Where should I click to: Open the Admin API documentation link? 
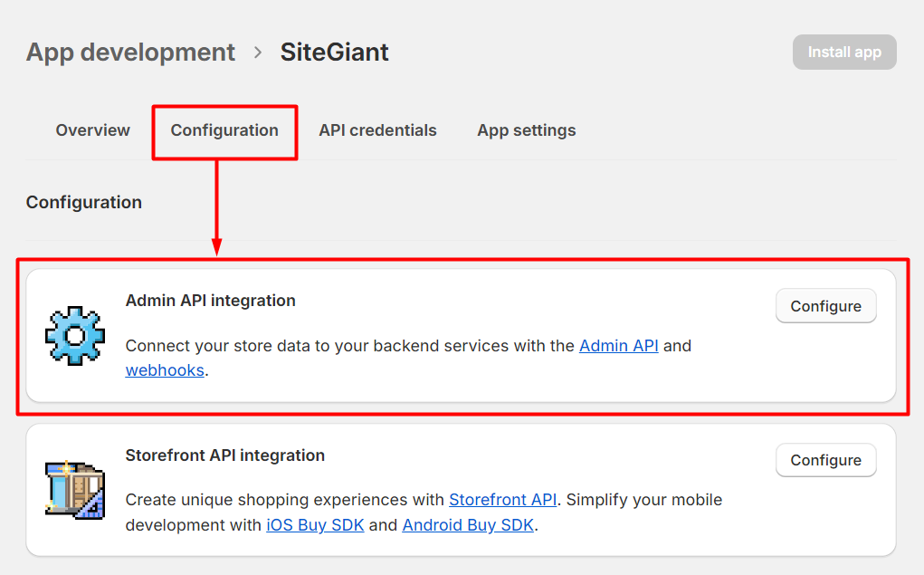tap(618, 346)
